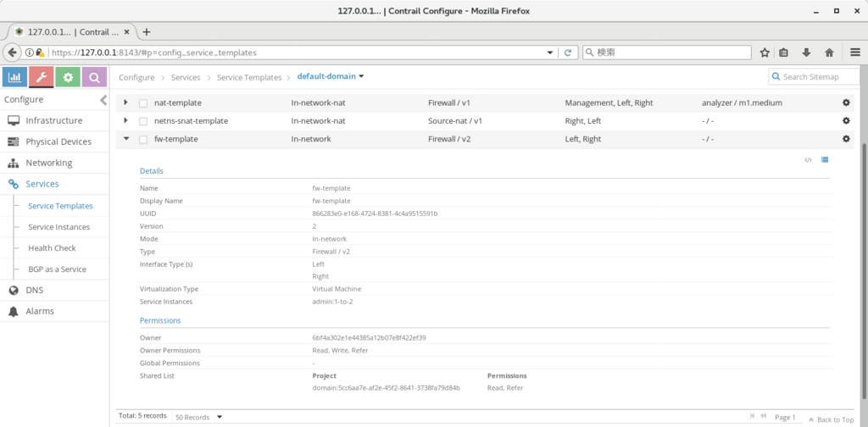Viewport: 868px width, 427px height.
Task: Click the shared project domain:5cc6aa7e-af2e-45f2-8641-3738fa79d84b
Action: click(x=386, y=388)
